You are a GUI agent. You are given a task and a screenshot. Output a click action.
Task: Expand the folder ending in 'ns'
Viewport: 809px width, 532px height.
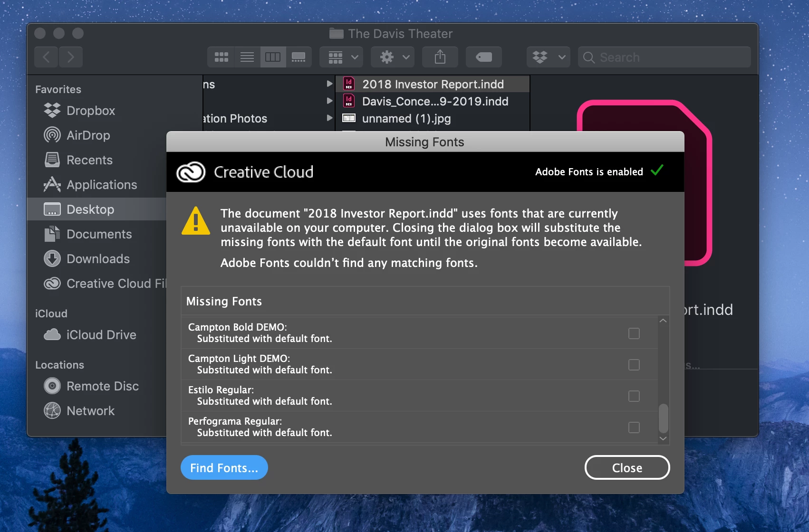click(x=329, y=84)
